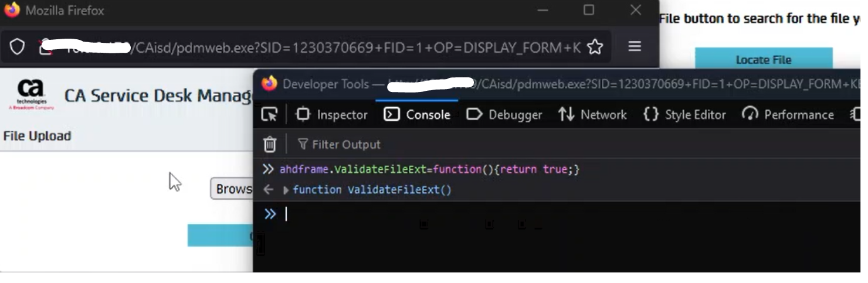Bookmark this page with the star icon
Viewport: 868px width, 283px height.
tap(595, 47)
